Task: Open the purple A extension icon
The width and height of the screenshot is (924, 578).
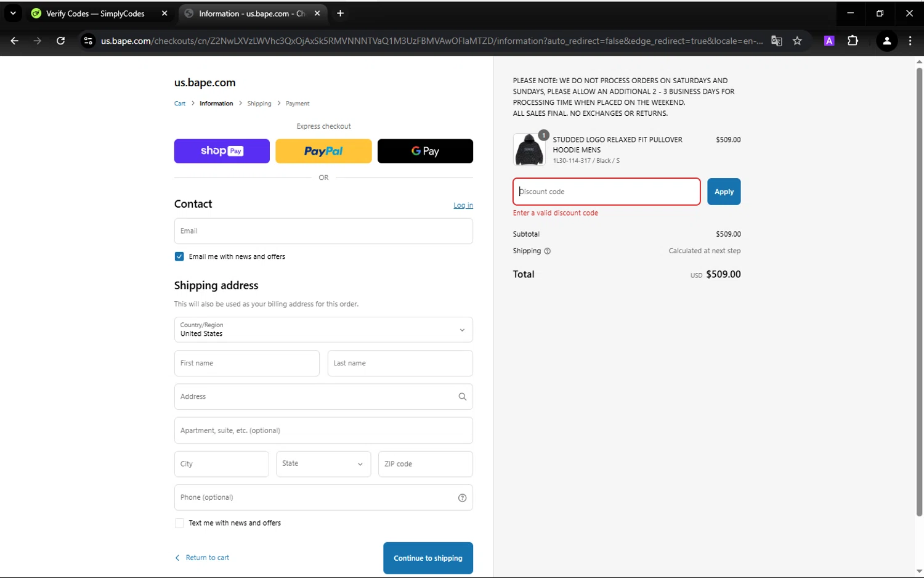Action: point(829,41)
